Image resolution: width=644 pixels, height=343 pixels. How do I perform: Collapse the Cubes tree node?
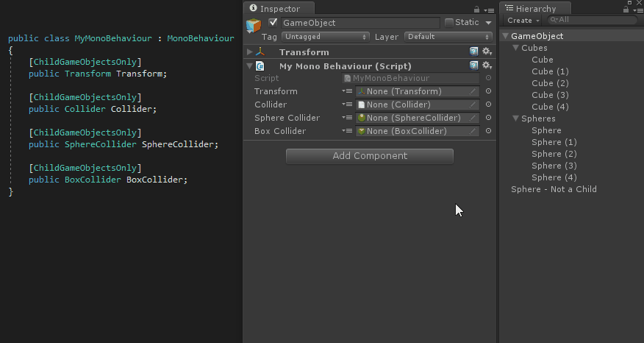tap(516, 48)
